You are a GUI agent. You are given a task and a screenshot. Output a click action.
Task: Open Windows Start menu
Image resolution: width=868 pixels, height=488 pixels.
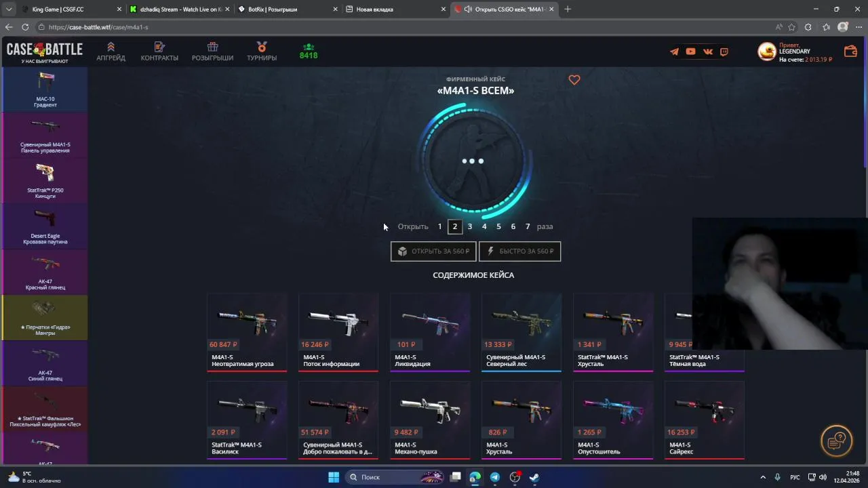pos(334,477)
